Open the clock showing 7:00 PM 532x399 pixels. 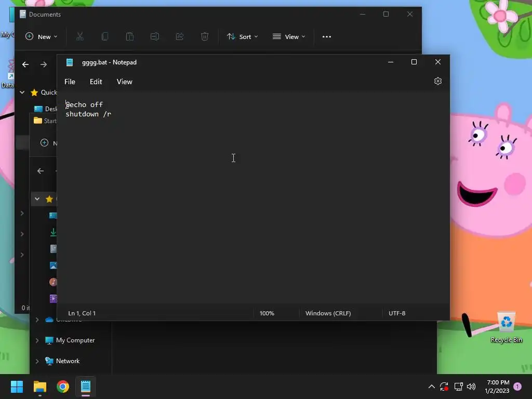[497, 387]
